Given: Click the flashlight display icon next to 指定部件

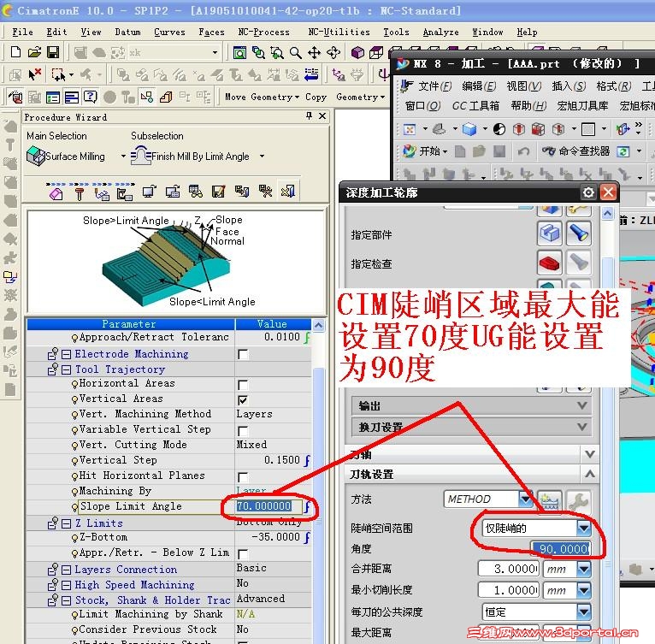Looking at the screenshot, I should 579,233.
